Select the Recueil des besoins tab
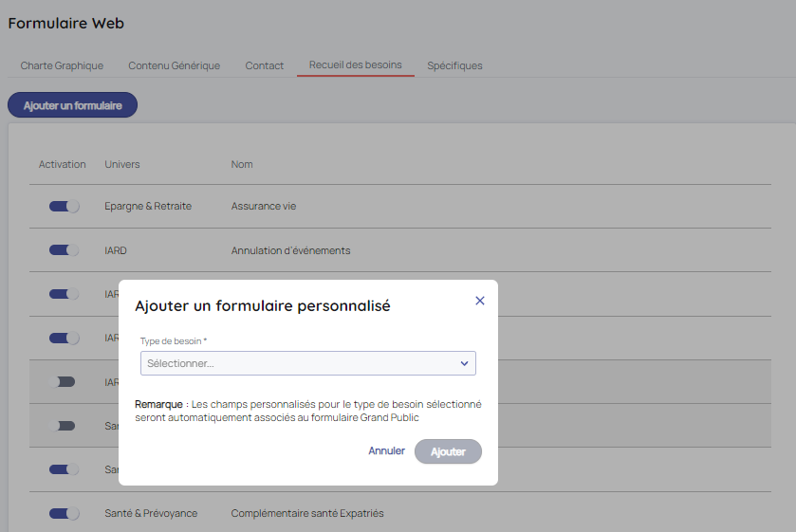Screen dimensions: 796x532 click(355, 65)
